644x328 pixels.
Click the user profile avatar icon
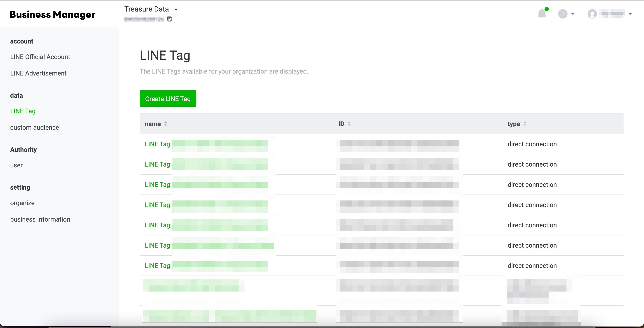(x=592, y=14)
